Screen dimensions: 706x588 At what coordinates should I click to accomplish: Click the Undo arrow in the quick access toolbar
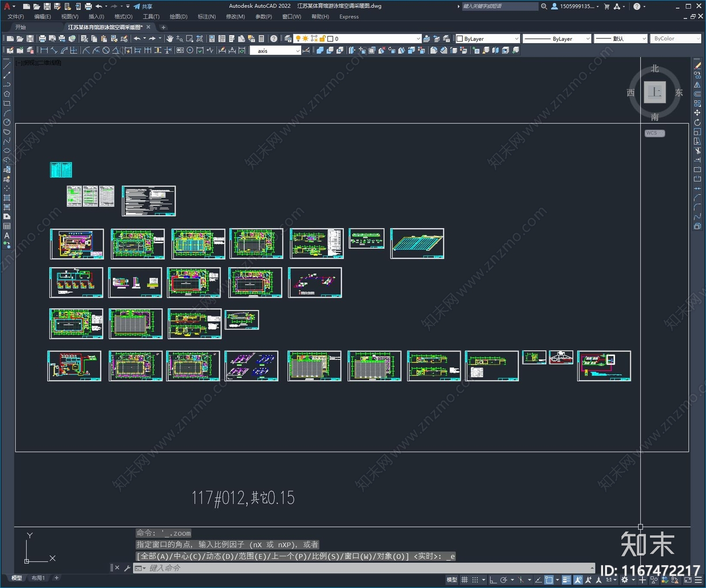click(x=99, y=6)
